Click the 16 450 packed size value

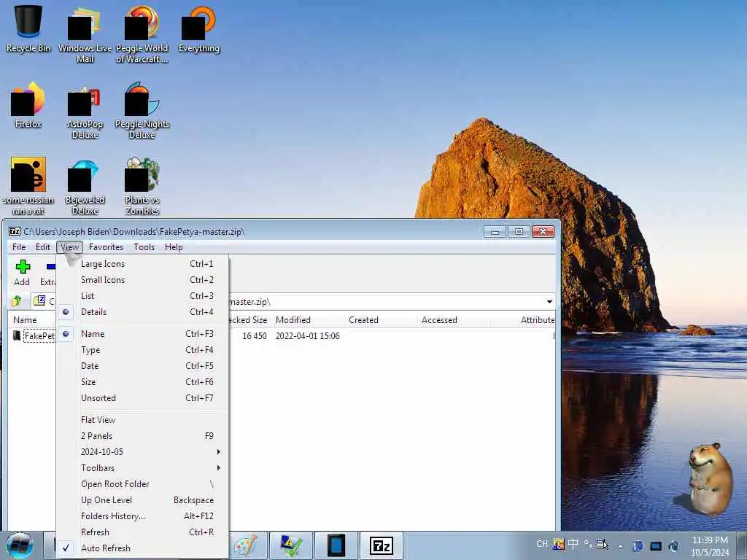point(255,335)
